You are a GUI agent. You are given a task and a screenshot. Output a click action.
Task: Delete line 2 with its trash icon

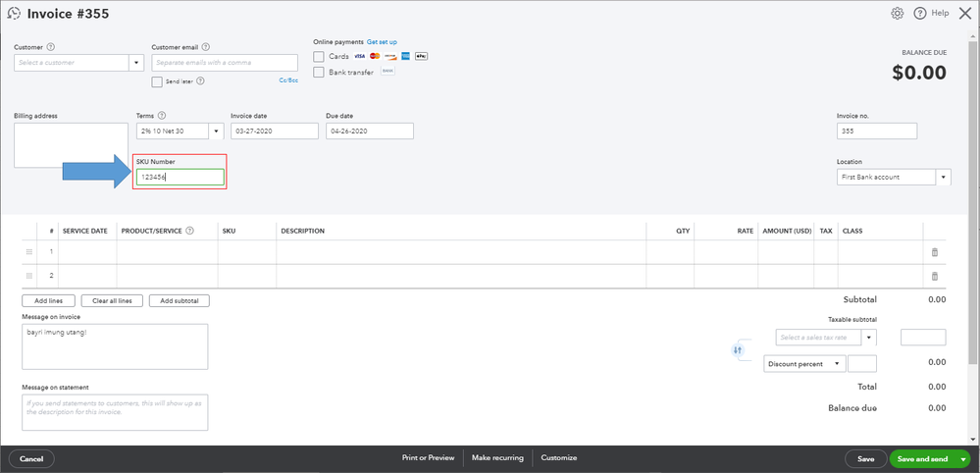coord(934,276)
